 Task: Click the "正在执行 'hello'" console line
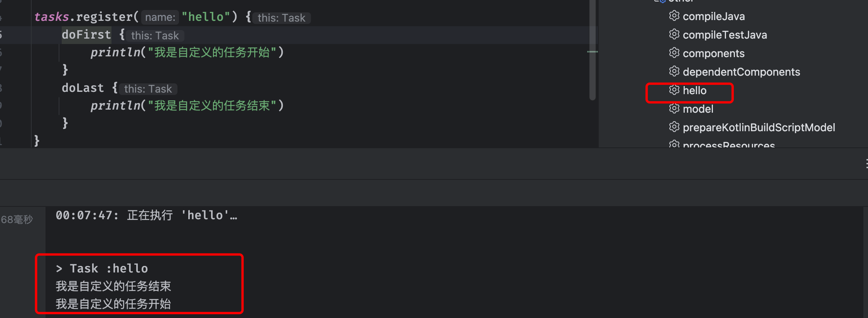[147, 215]
